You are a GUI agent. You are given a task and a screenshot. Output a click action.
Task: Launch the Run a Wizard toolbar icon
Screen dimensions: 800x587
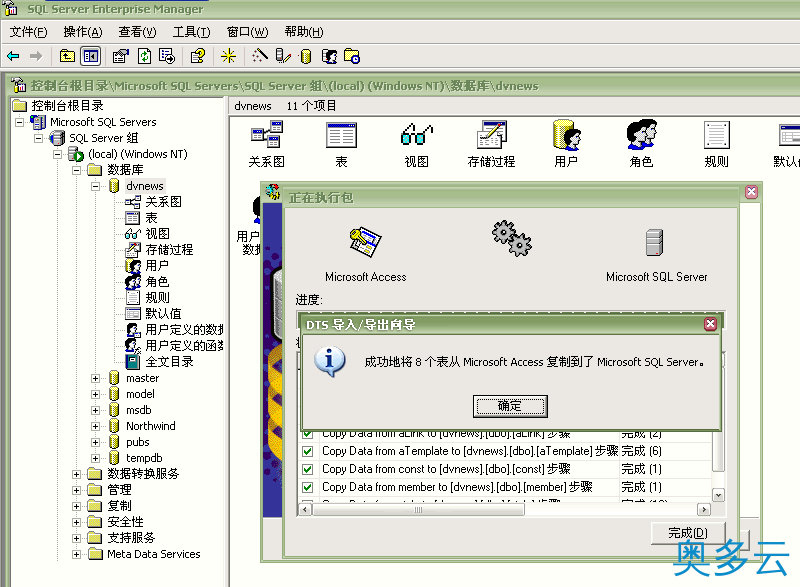[x=260, y=56]
